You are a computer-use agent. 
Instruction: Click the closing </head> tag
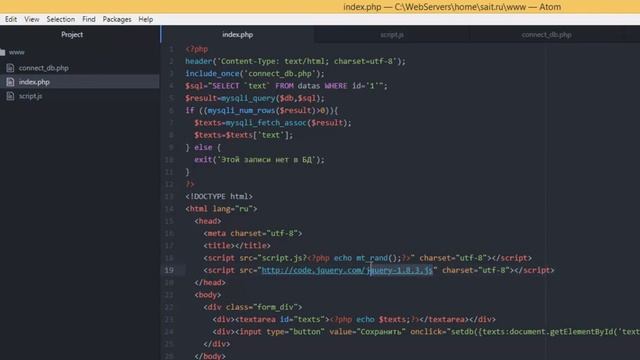(210, 282)
